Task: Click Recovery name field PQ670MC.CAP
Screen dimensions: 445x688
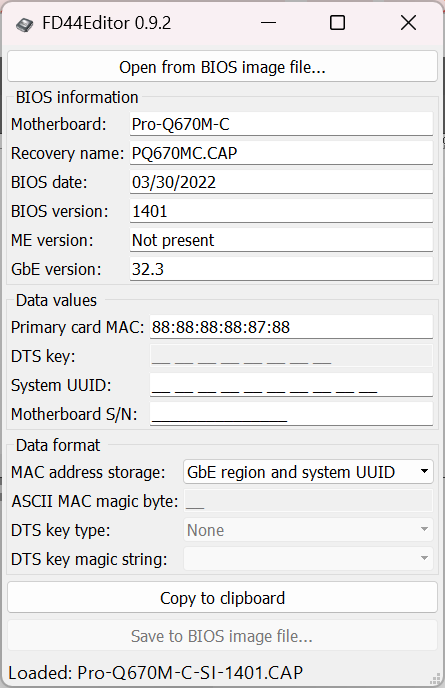Action: click(x=281, y=153)
